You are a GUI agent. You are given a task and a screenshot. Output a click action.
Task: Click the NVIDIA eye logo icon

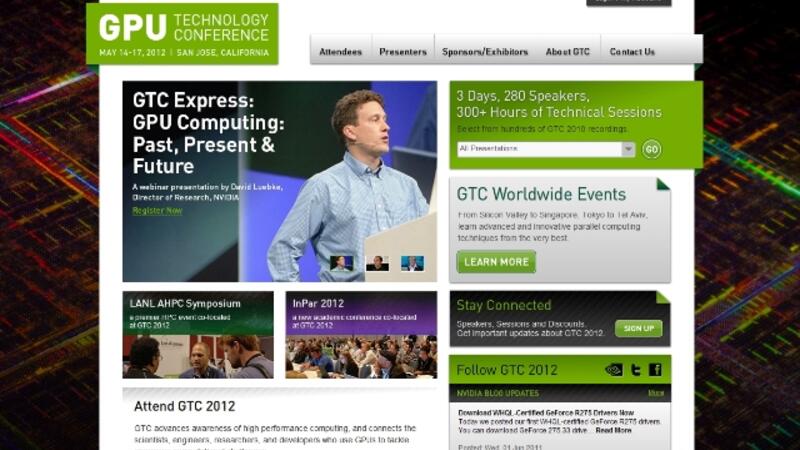614,370
